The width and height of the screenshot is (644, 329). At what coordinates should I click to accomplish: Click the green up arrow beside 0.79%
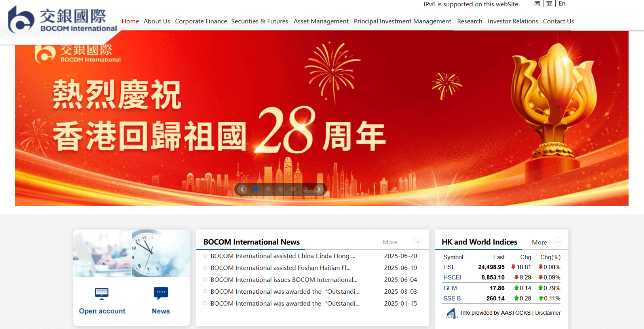tap(541, 288)
